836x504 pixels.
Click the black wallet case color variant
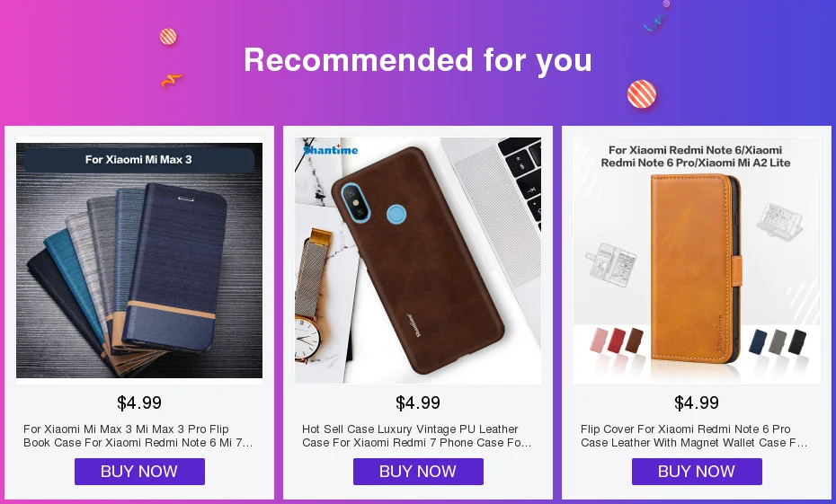(797, 342)
